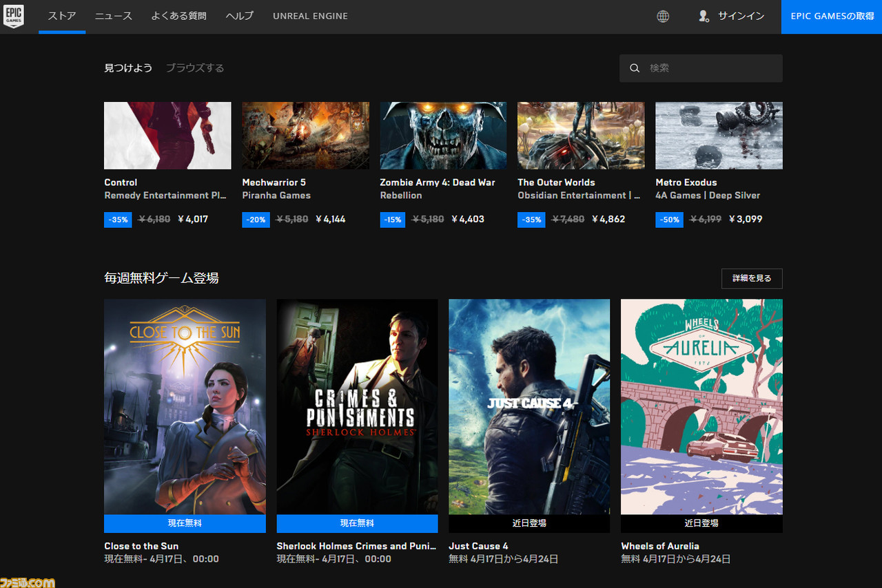
Task: Open the Close to the Sun cover
Action: [x=185, y=406]
